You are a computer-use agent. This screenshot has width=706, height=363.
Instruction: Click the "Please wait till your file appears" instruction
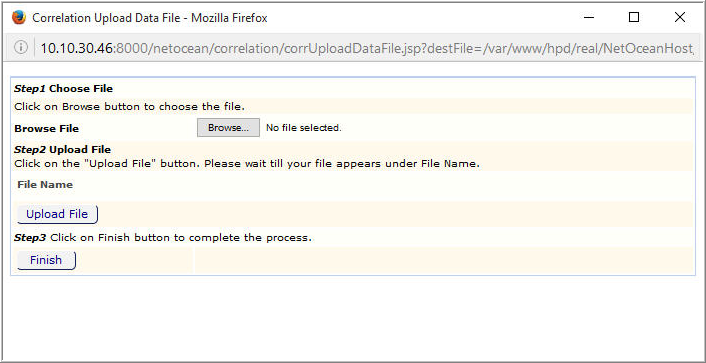pos(342,163)
